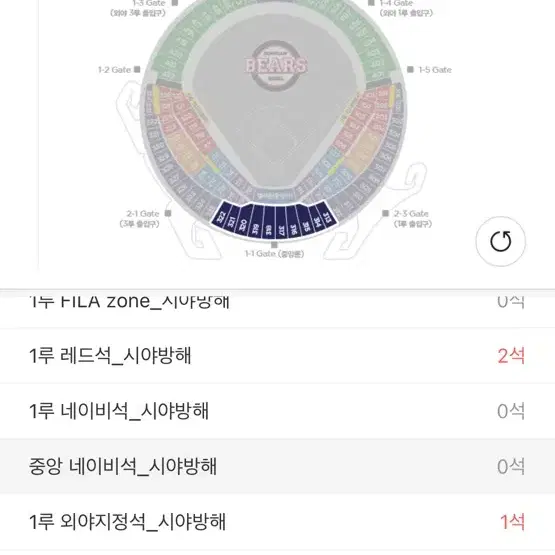Tap section 322 in the navy block

click(x=222, y=216)
